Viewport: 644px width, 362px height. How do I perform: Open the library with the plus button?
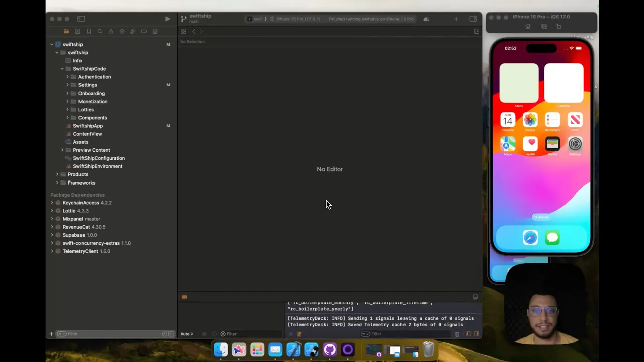[x=456, y=19]
